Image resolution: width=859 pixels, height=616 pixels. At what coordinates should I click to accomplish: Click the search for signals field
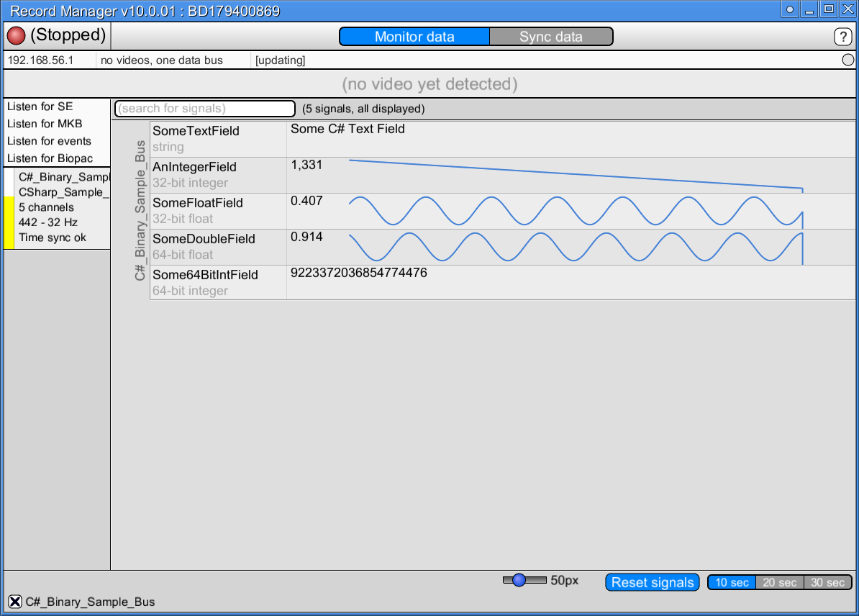click(x=204, y=108)
